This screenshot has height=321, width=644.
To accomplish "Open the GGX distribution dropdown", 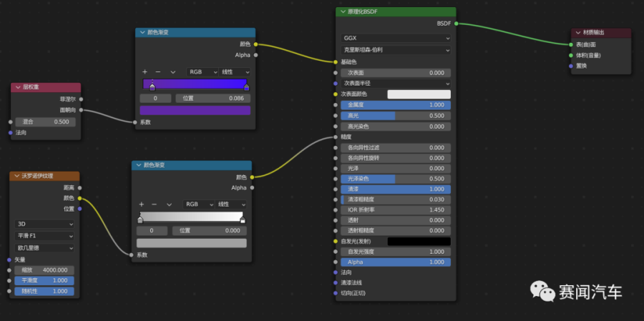I will click(x=396, y=38).
